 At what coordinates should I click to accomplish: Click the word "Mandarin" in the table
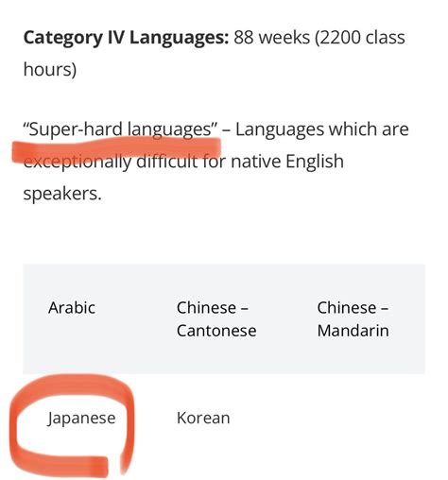pyautogui.click(x=353, y=331)
